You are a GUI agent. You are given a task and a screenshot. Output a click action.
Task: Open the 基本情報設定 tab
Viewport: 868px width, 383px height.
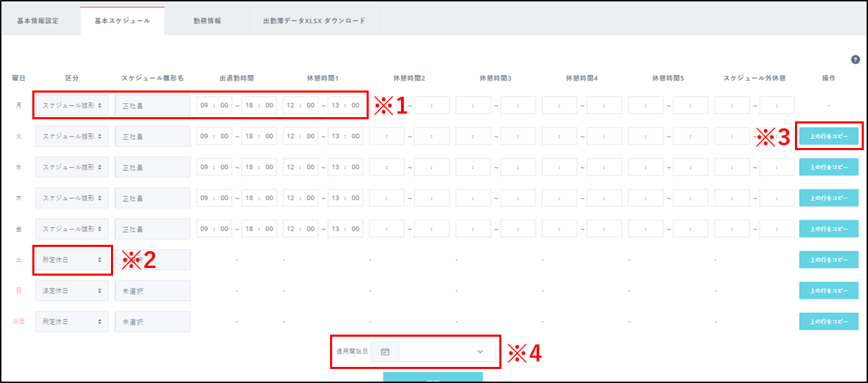click(38, 21)
